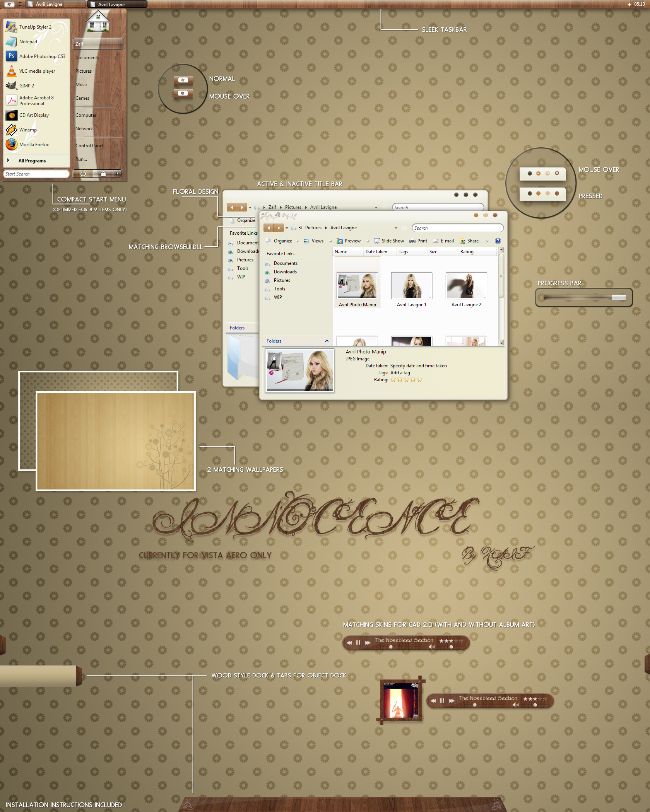Click Share in explorer toolbar
The height and width of the screenshot is (812, 650).
pyautogui.click(x=469, y=241)
